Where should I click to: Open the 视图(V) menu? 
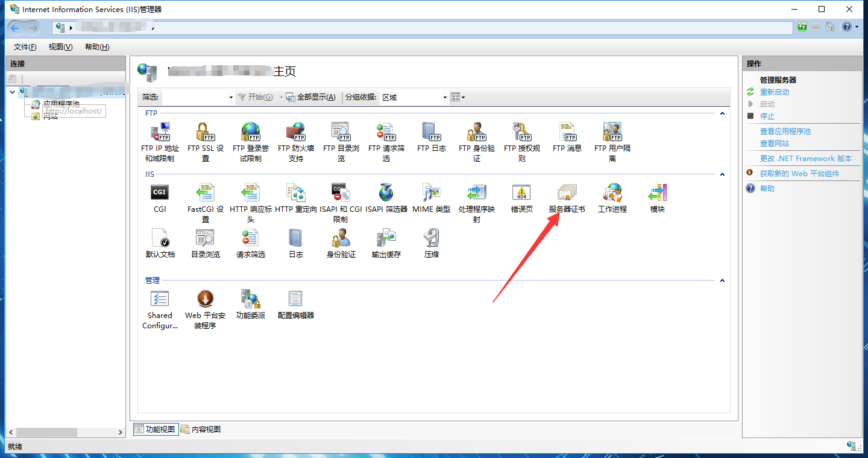pyautogui.click(x=60, y=47)
